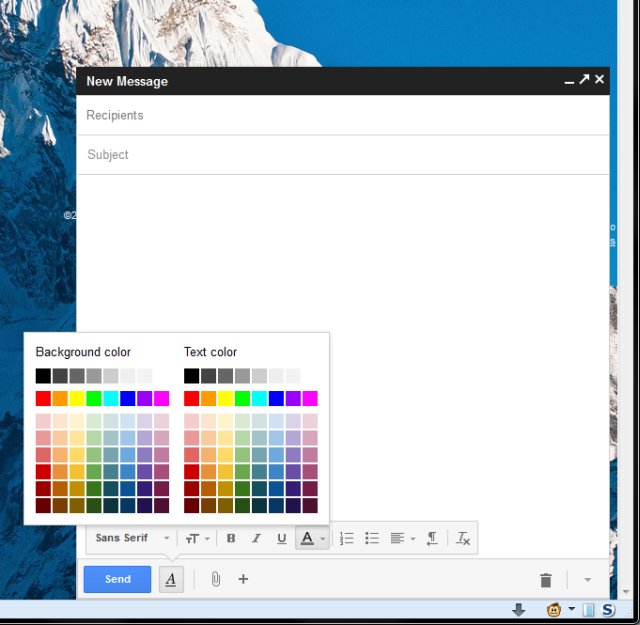Open the text color dropdown arrow
The image size is (640, 625).
(x=323, y=538)
